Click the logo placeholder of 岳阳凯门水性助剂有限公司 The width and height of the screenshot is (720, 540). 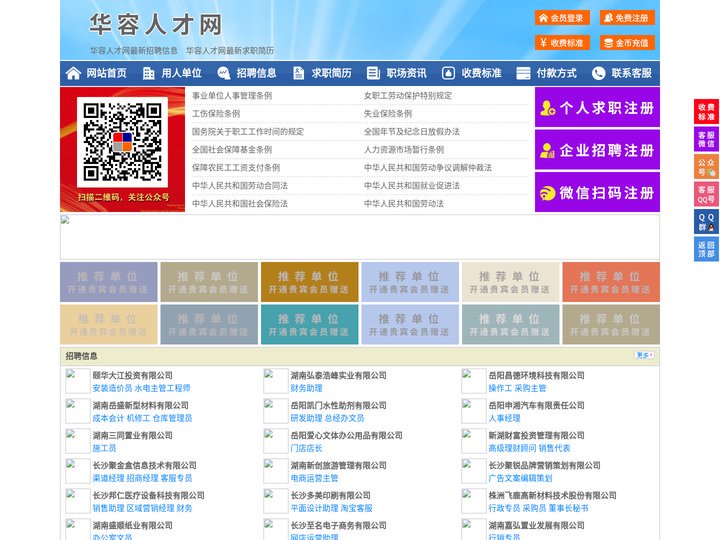[276, 411]
